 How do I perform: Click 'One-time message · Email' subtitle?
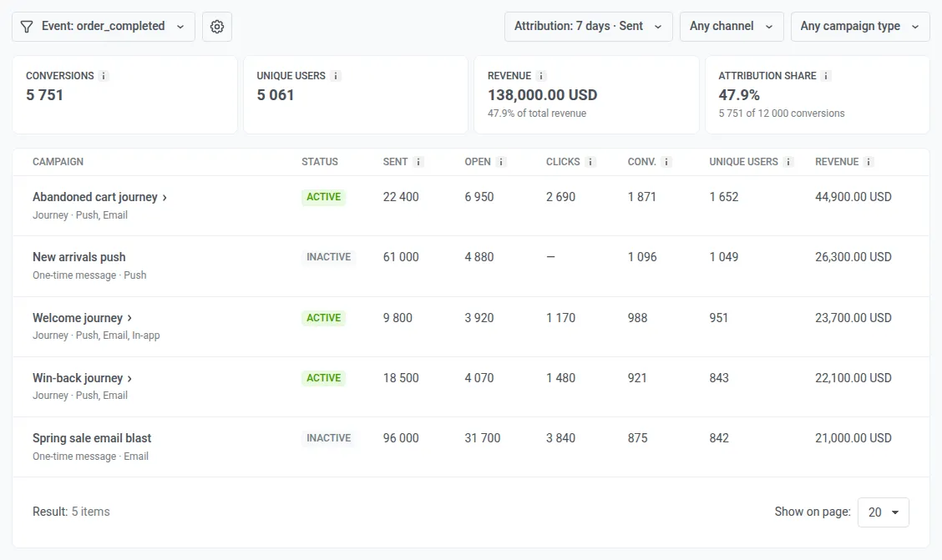(x=90, y=457)
